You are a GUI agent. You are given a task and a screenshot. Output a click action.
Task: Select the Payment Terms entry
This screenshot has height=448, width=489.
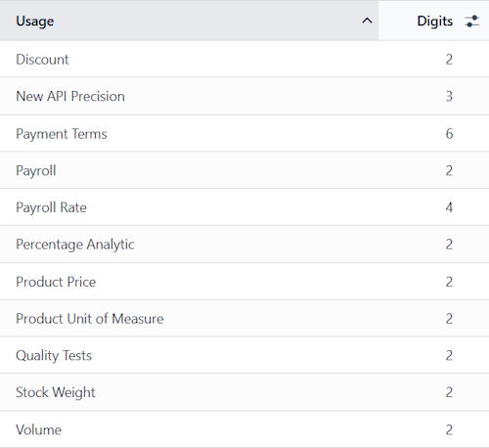click(x=244, y=133)
